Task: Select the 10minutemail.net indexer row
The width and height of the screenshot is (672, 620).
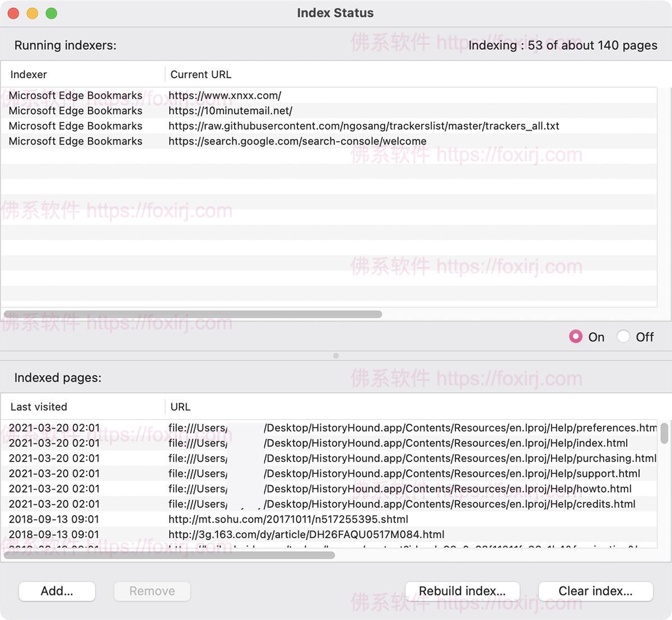Action: pos(230,111)
